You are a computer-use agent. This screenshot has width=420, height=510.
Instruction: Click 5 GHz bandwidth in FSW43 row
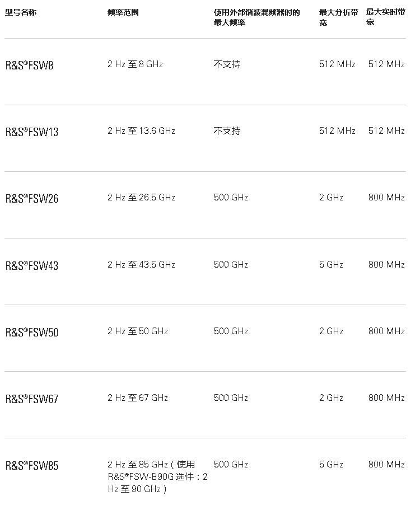coord(331,265)
